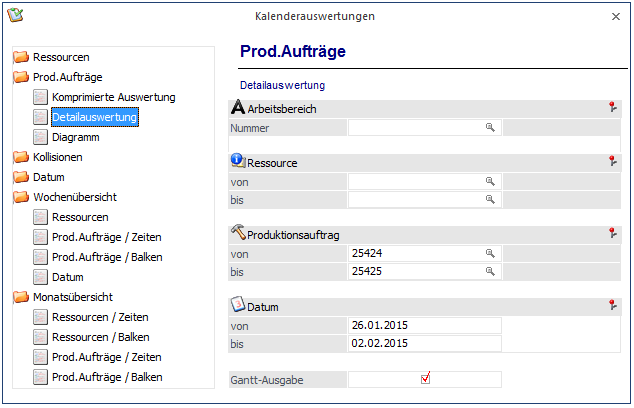The image size is (634, 408).
Task: Open Diagramm under Prod.Aufträge
Action: pyautogui.click(x=75, y=137)
